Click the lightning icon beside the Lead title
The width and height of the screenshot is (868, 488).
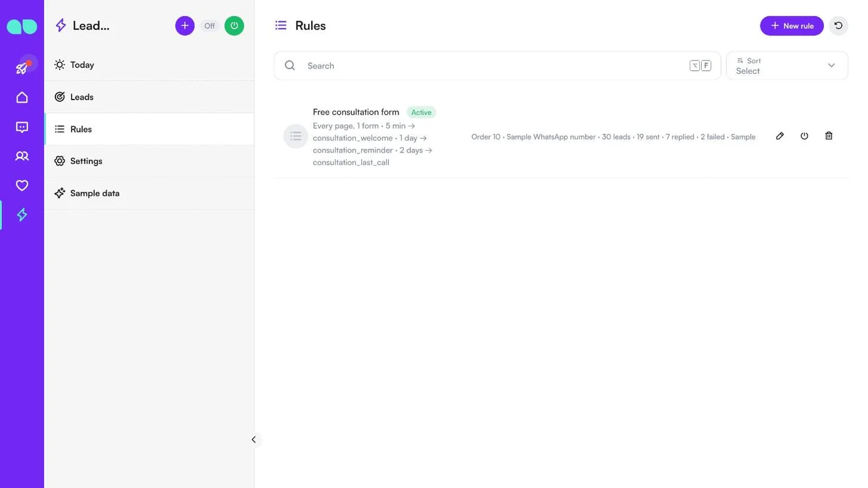61,26
